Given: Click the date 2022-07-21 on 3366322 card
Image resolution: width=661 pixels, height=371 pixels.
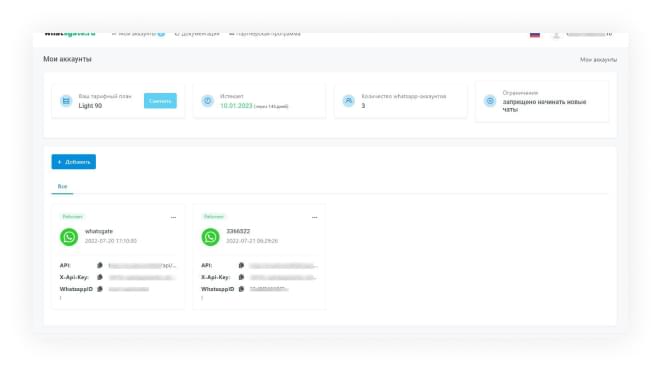Looking at the screenshot, I should coord(252,241).
